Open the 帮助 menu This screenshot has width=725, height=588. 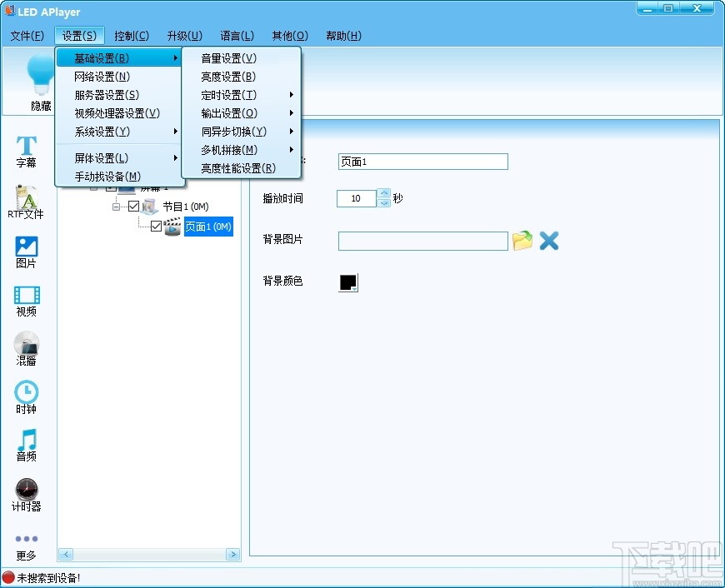click(342, 36)
